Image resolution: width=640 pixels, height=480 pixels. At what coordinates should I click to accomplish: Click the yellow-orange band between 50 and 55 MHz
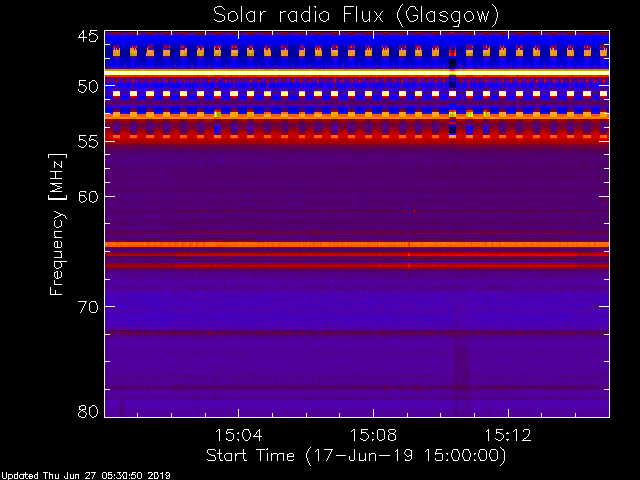[300, 117]
